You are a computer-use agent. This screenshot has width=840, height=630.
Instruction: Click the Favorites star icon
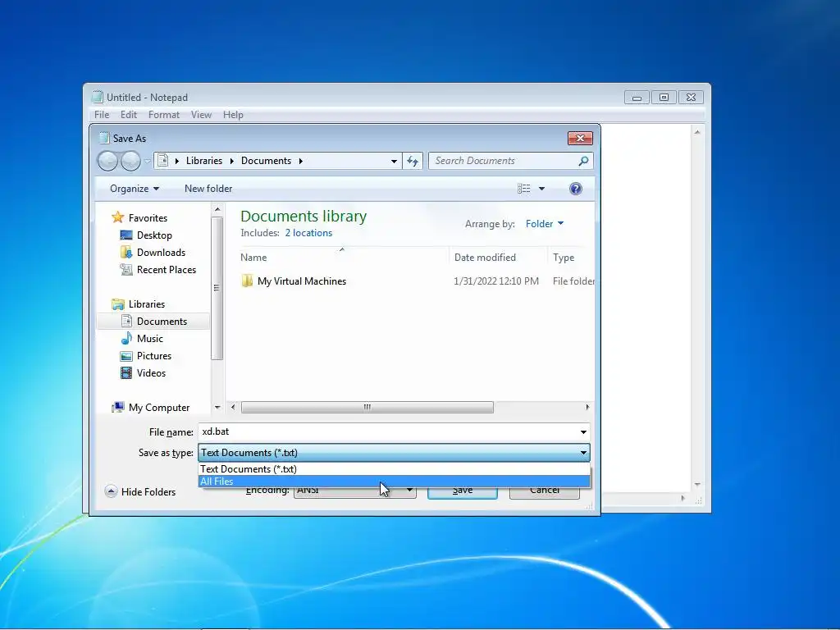click(x=117, y=217)
